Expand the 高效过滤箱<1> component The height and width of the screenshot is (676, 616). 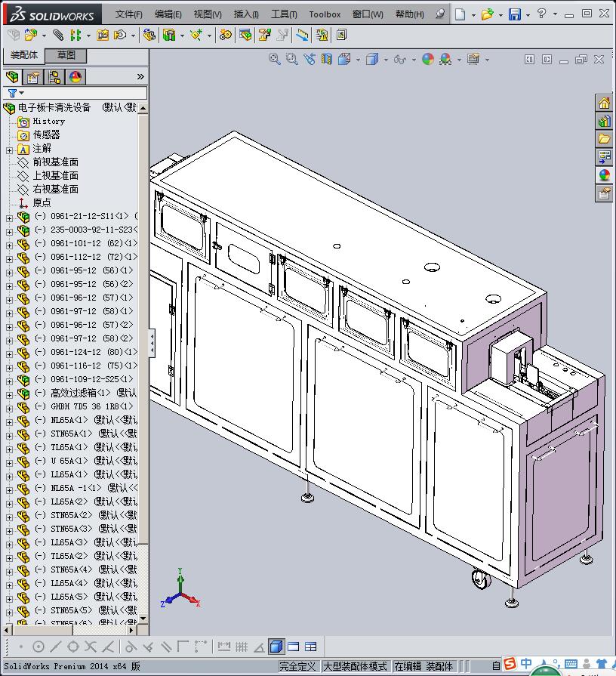[9, 395]
